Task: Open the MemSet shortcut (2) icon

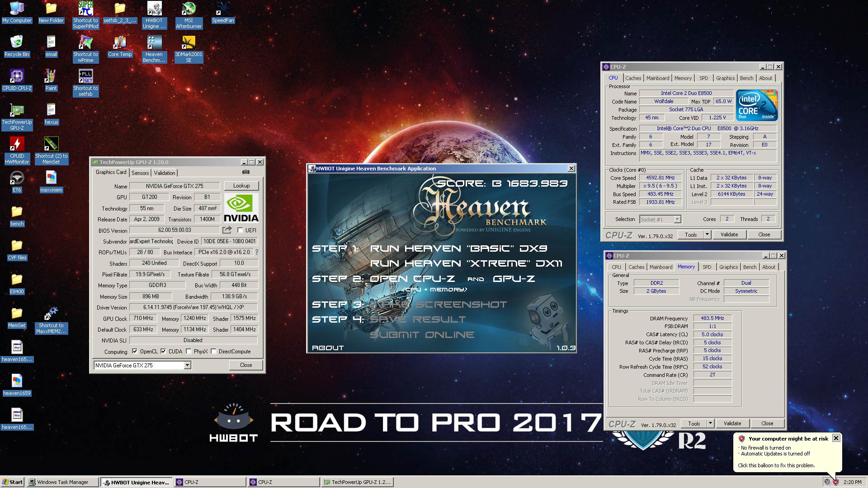Action: point(51,151)
